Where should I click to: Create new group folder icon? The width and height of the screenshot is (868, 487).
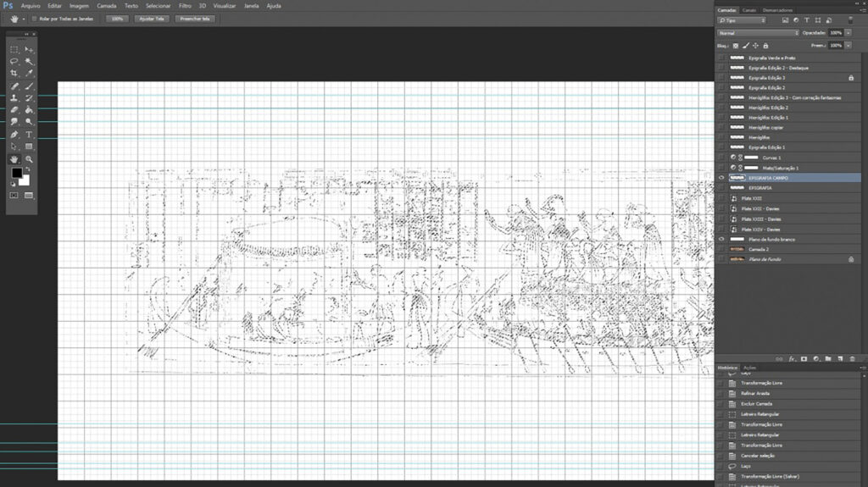click(828, 359)
